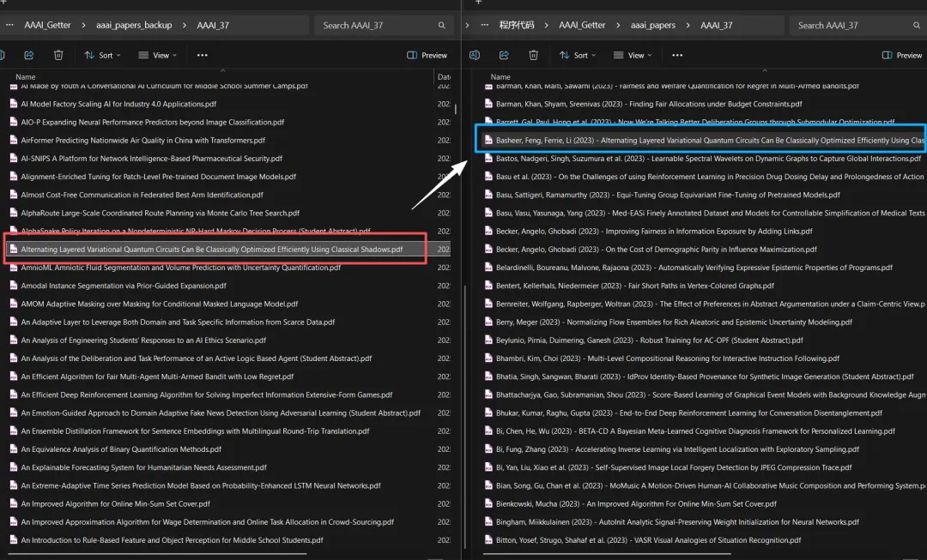Open Sort dropdown in right window
Viewport: 927px width, 560px height.
coord(578,55)
